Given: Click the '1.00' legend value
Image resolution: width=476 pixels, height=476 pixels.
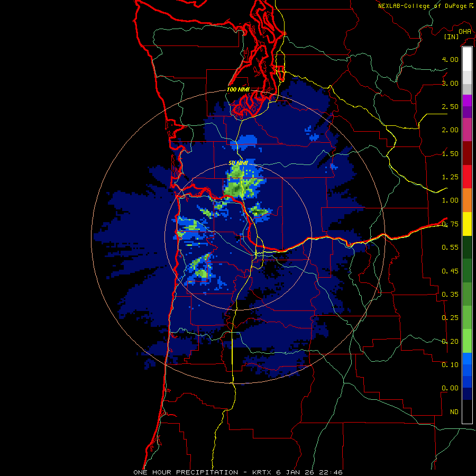Looking at the screenshot, I should pyautogui.click(x=450, y=200).
